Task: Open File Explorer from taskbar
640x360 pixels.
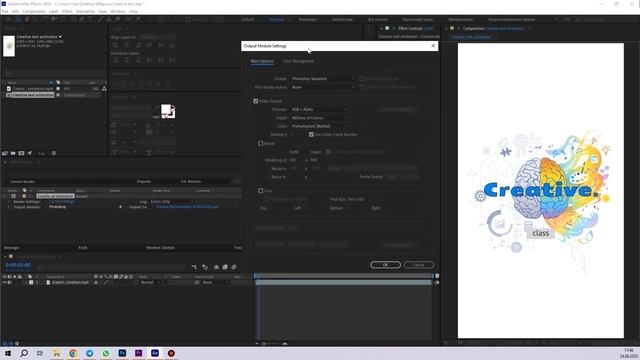Action: [x=57, y=353]
